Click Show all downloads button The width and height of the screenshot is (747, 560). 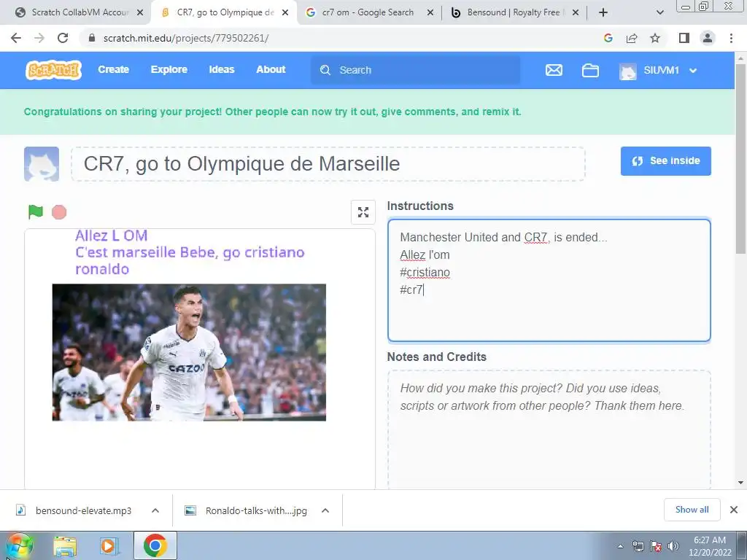pyautogui.click(x=692, y=510)
